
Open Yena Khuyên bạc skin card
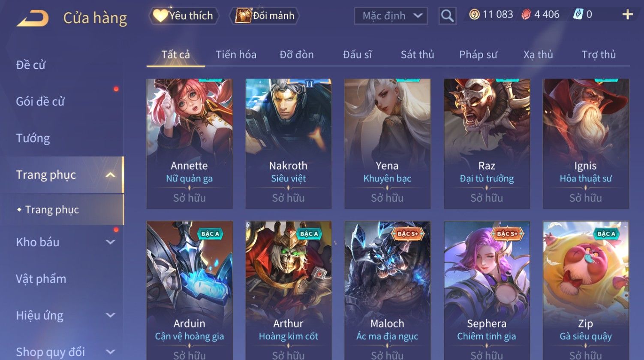coord(387,144)
